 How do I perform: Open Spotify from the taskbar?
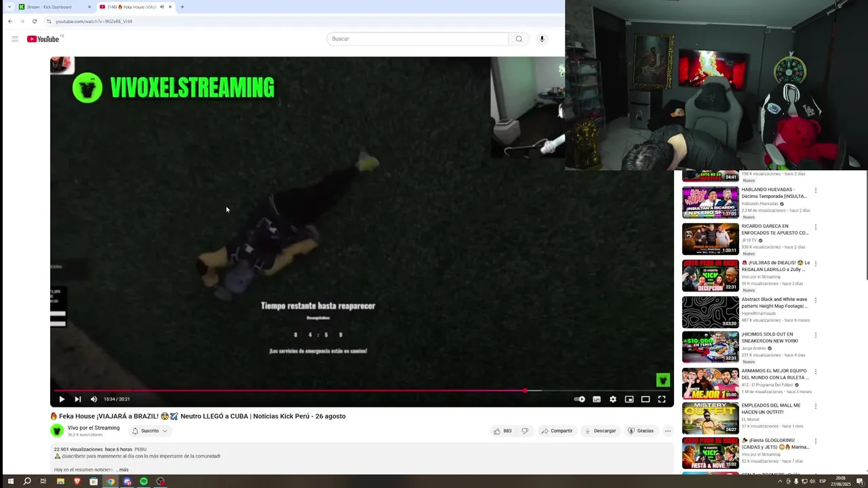tap(144, 481)
